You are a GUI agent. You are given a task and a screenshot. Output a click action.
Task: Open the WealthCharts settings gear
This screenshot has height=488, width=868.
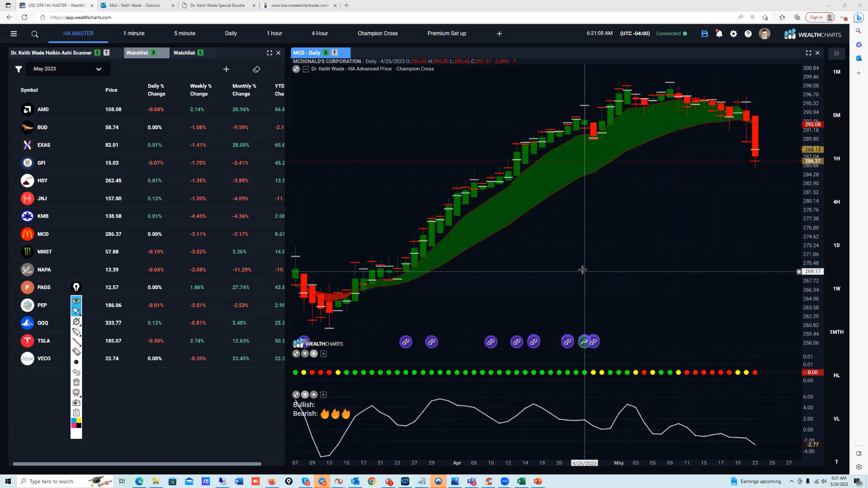[x=733, y=33]
